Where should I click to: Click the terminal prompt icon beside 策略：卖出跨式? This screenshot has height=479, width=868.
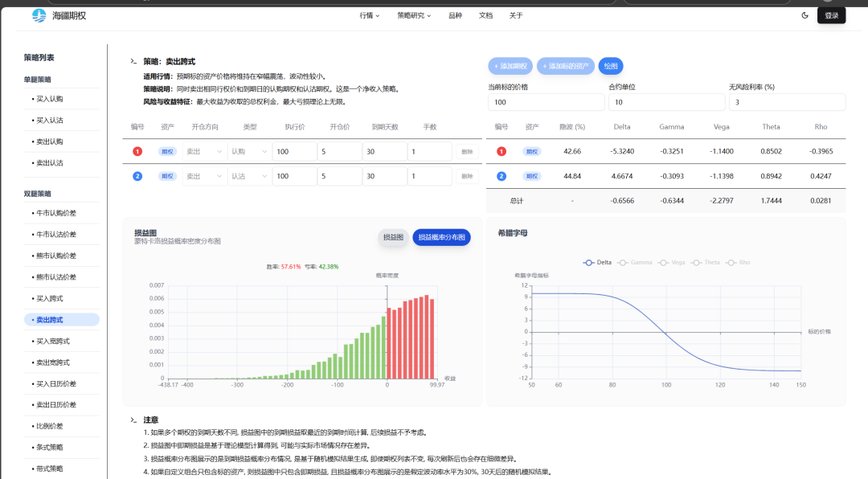tap(133, 61)
